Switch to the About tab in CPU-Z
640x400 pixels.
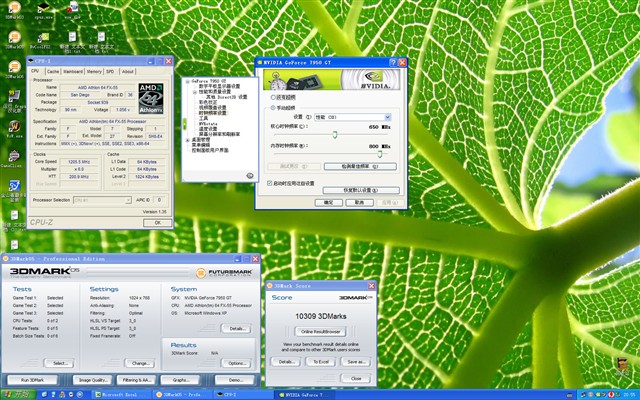tap(127, 71)
